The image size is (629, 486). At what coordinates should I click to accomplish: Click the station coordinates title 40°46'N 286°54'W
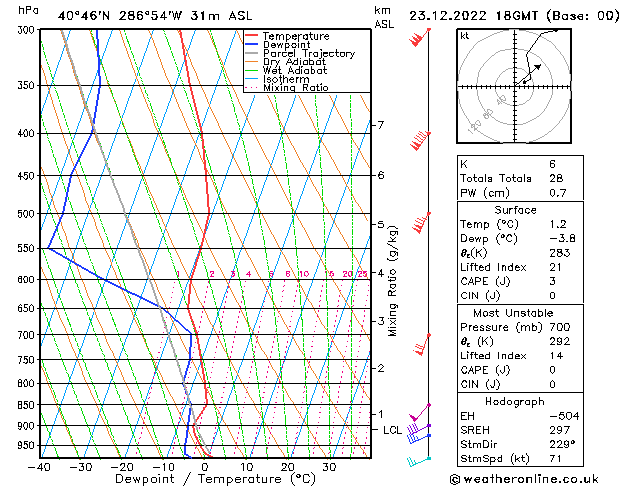click(120, 16)
